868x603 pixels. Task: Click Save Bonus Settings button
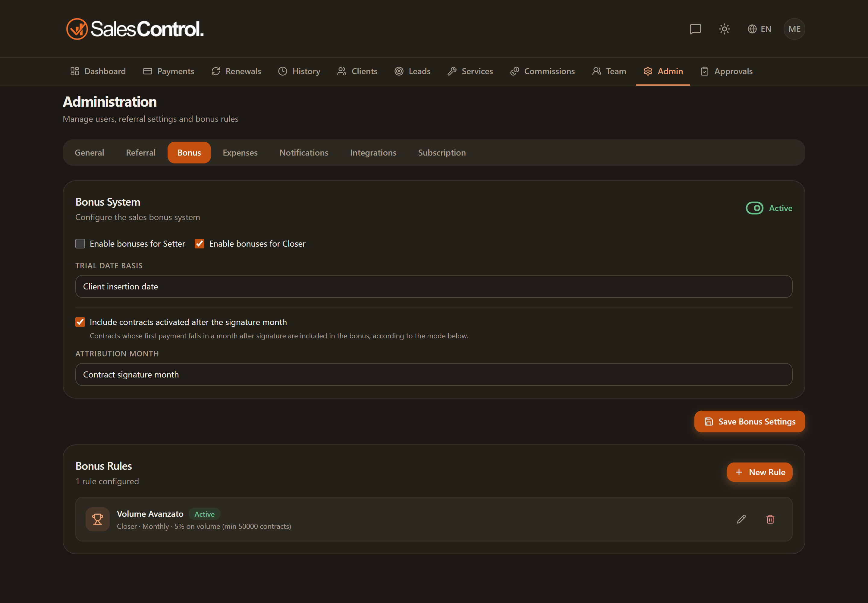point(749,421)
